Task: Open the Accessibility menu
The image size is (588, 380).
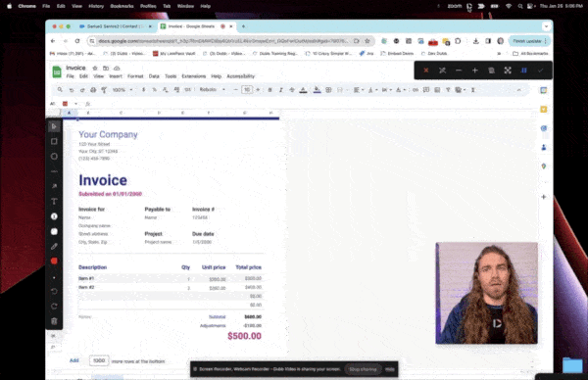Action: pos(240,76)
